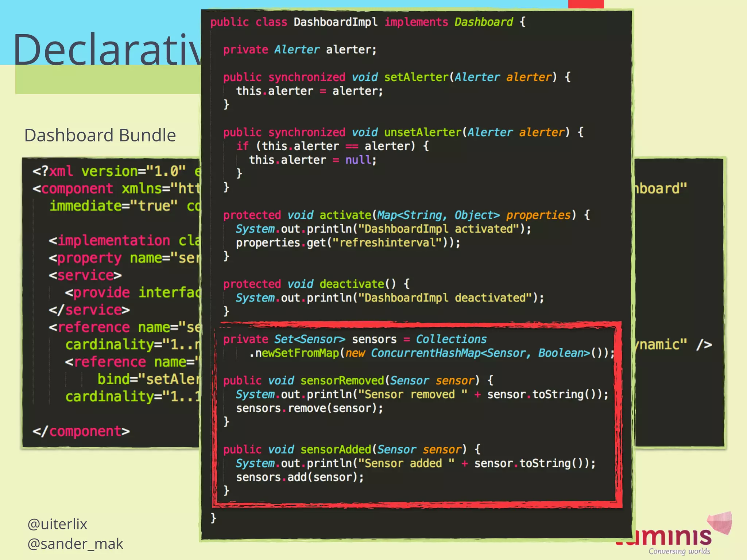Click the closing '</component>' tag
This screenshot has height=560, width=747.
pos(81,432)
